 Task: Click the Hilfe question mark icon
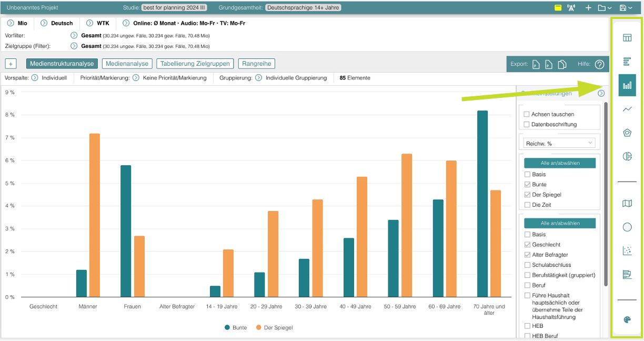click(599, 64)
